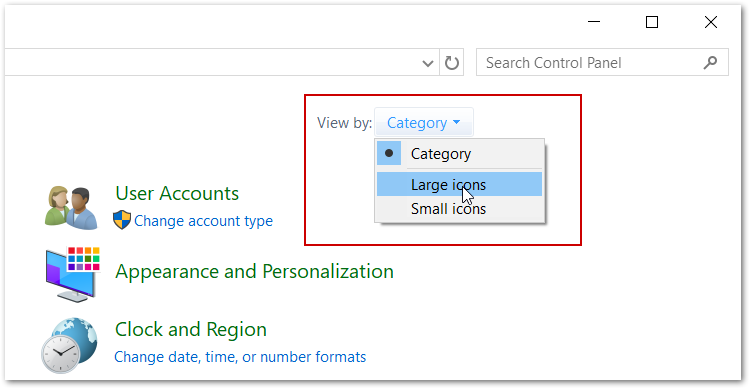The width and height of the screenshot is (750, 389).
Task: Minimize the Control Panel window
Action: 594,22
